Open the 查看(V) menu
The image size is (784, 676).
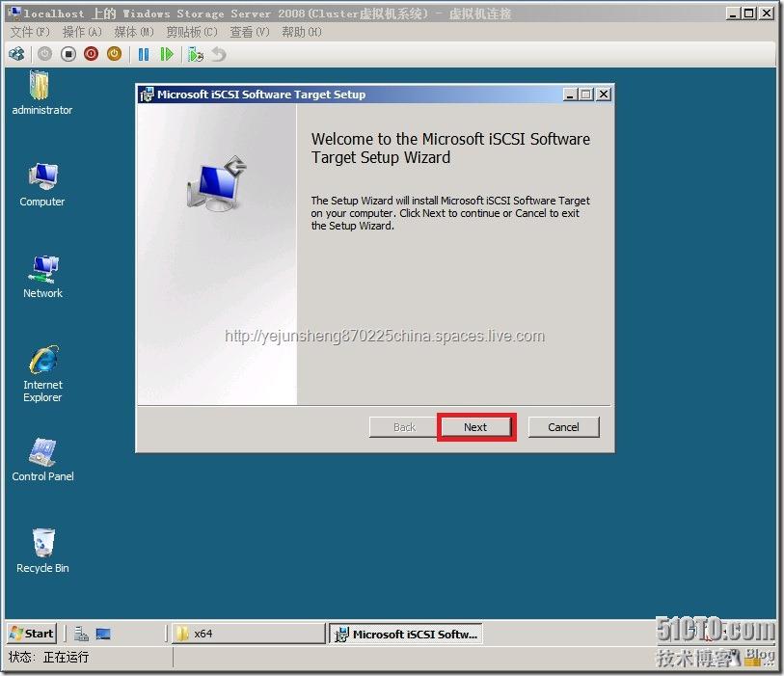[x=250, y=32]
